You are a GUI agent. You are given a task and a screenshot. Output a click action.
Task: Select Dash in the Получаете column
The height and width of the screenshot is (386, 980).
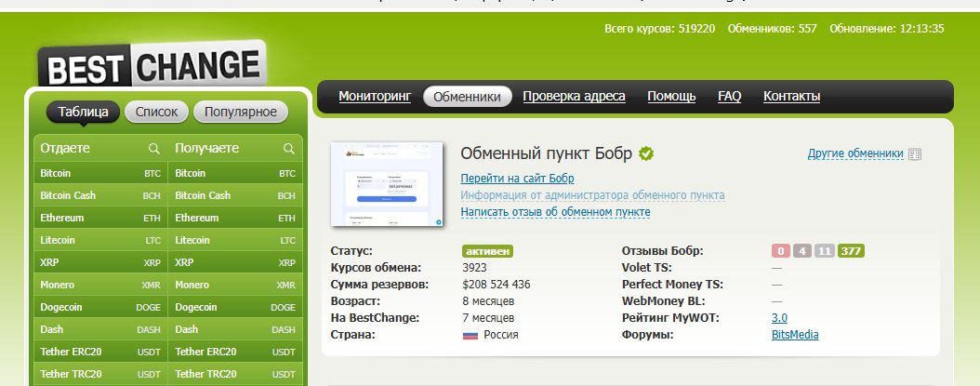point(235,329)
